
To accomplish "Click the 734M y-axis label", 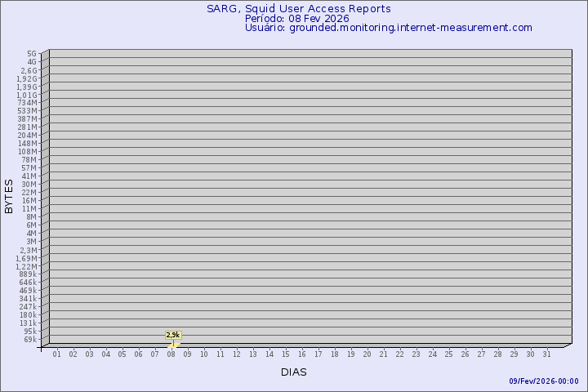I will click(x=28, y=102).
